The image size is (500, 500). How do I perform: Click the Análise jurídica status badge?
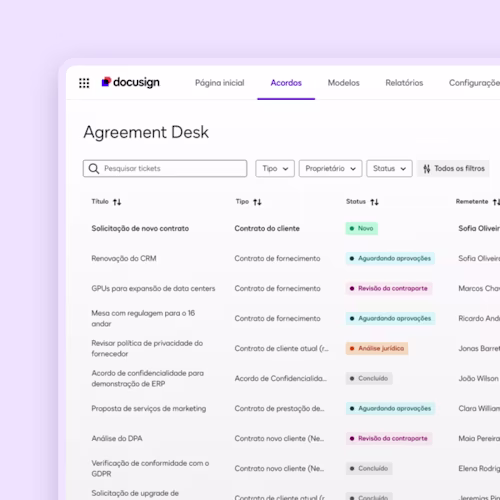[x=377, y=349]
